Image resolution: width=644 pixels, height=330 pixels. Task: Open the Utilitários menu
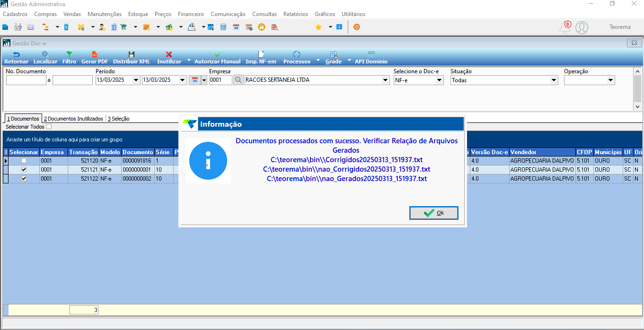(x=353, y=14)
